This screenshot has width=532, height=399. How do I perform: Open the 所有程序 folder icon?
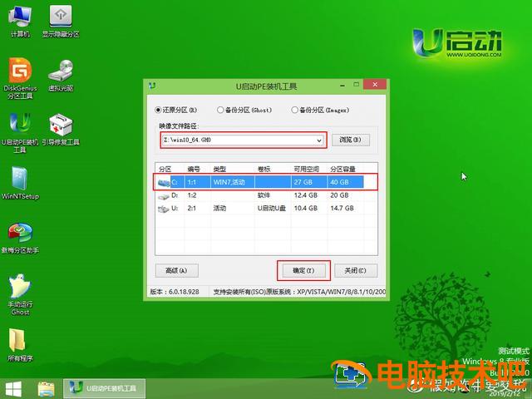(20, 345)
